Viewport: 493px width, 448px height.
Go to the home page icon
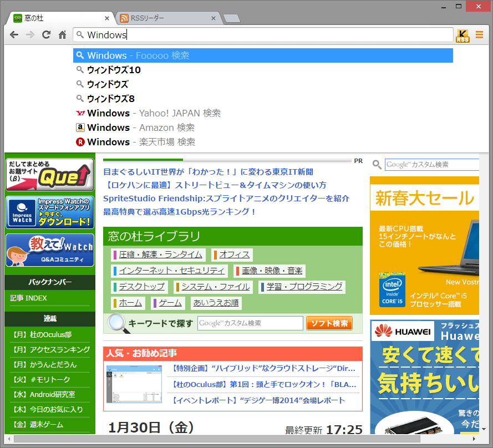(63, 34)
